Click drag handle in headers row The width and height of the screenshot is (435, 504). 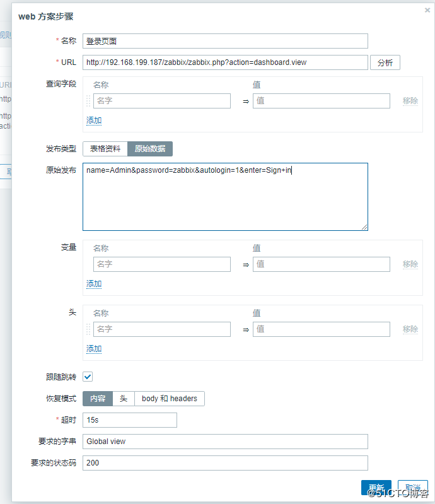[88, 329]
